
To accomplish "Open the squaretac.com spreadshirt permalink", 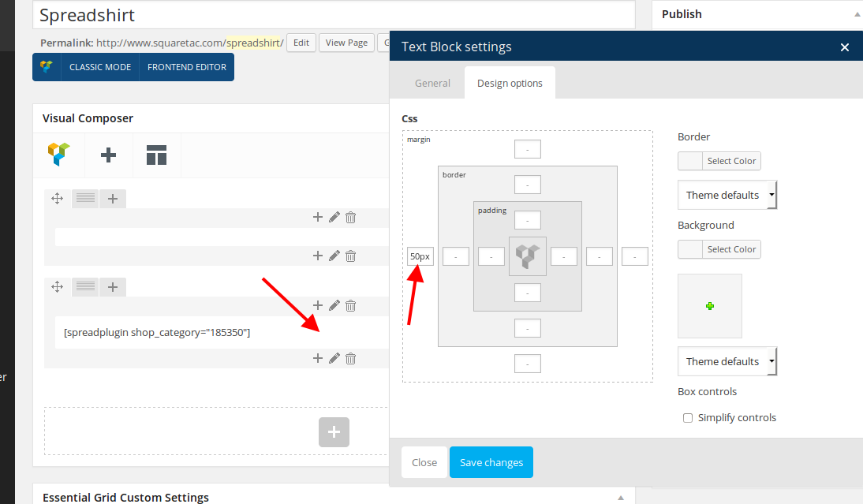I will 190,43.
